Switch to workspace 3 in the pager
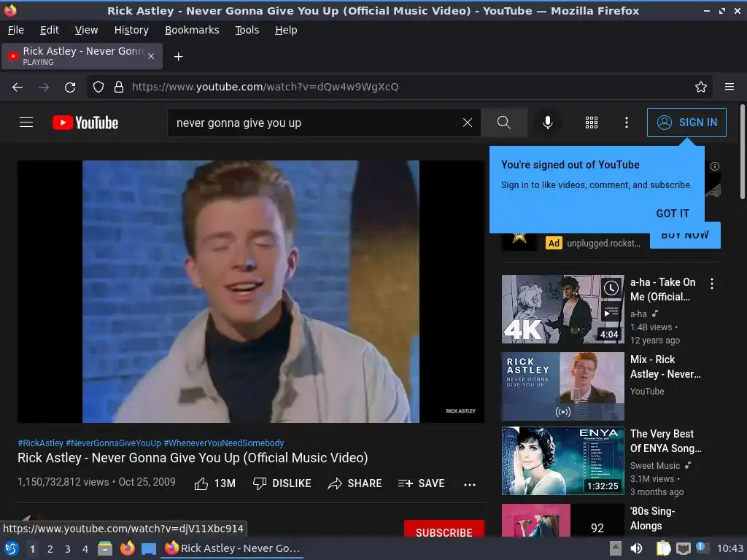 pyautogui.click(x=68, y=549)
